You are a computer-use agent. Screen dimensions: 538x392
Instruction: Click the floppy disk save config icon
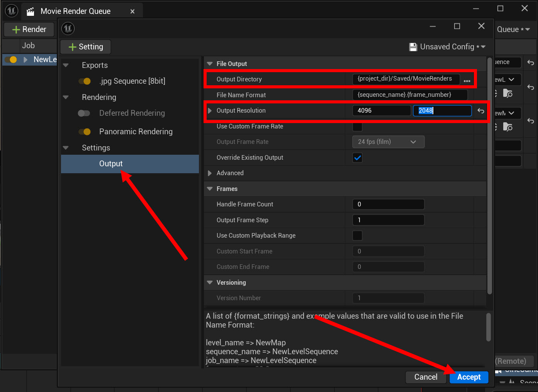click(413, 47)
